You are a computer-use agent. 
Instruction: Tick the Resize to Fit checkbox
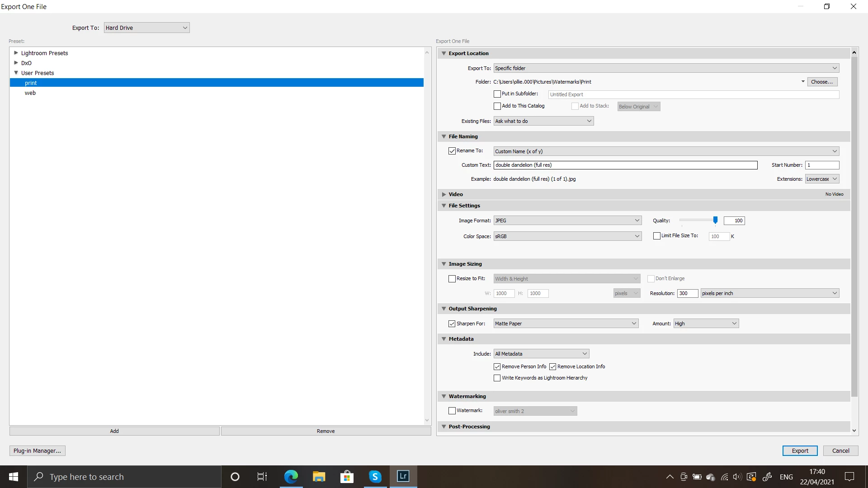click(x=452, y=279)
